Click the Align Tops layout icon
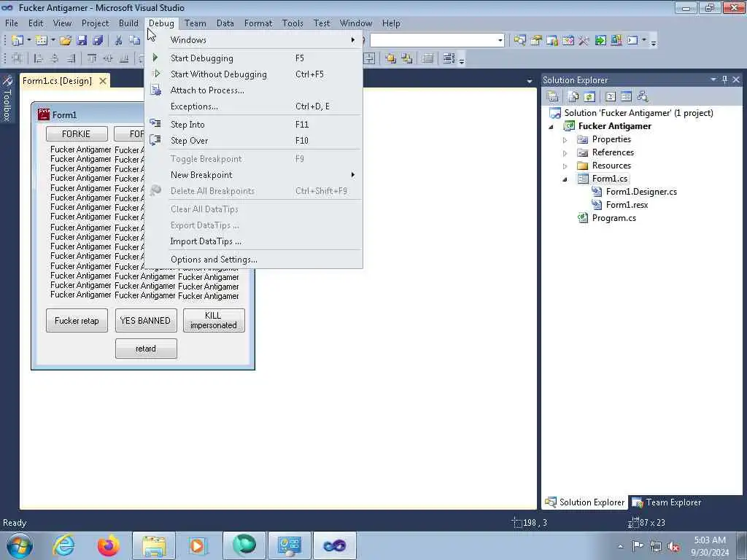The height and width of the screenshot is (560, 747). click(92, 58)
